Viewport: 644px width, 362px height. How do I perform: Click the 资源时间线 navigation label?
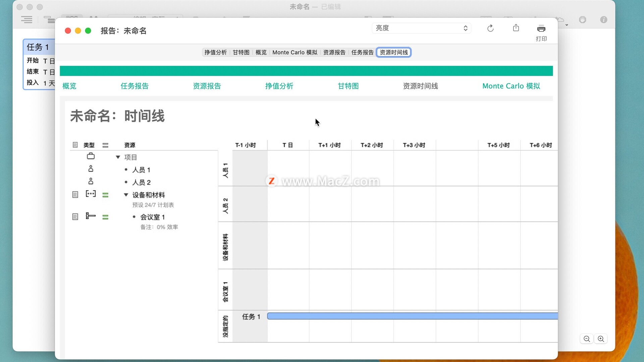tap(420, 86)
